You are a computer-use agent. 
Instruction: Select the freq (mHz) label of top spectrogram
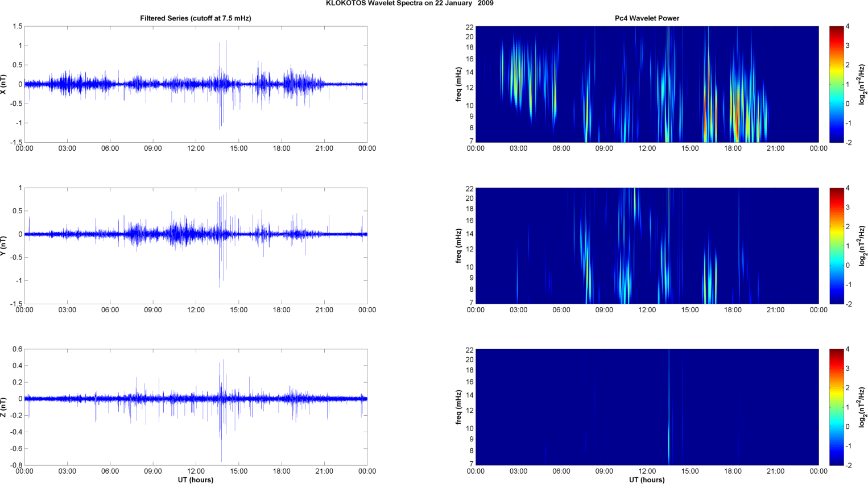pyautogui.click(x=458, y=84)
